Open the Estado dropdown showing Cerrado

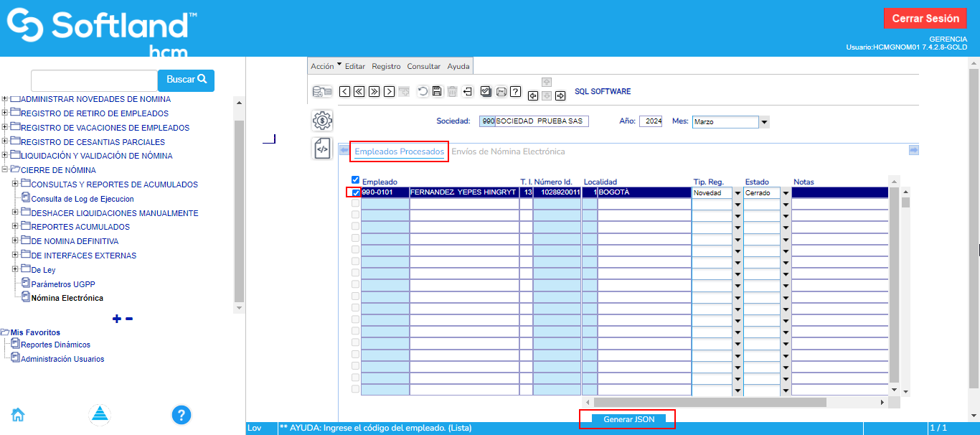coord(786,193)
